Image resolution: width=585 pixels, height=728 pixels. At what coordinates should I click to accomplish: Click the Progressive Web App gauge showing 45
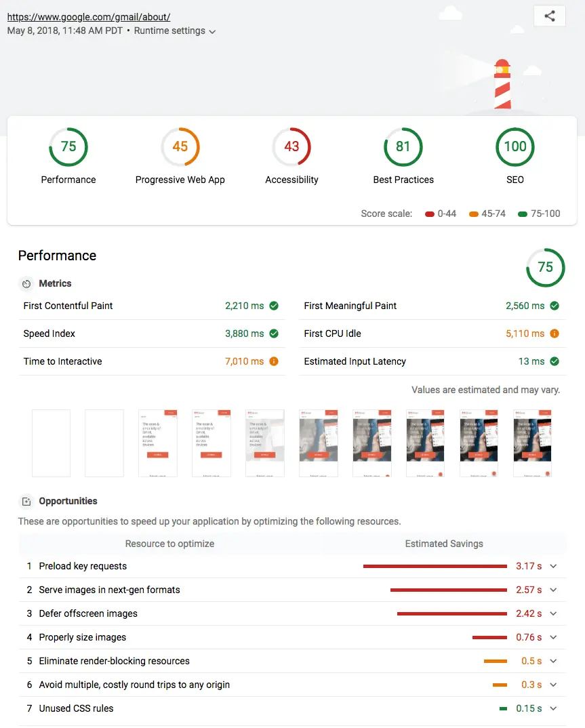(x=180, y=146)
